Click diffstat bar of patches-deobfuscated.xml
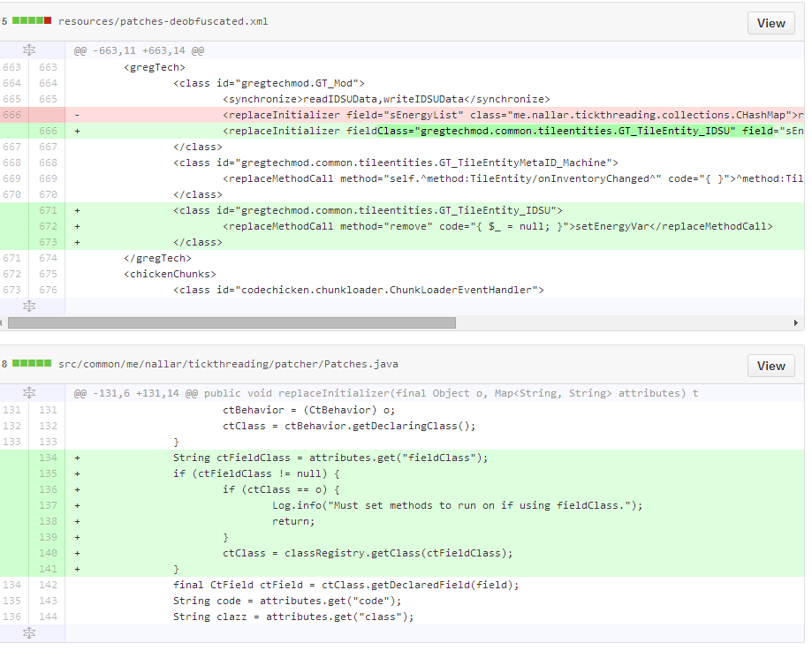 click(32, 21)
